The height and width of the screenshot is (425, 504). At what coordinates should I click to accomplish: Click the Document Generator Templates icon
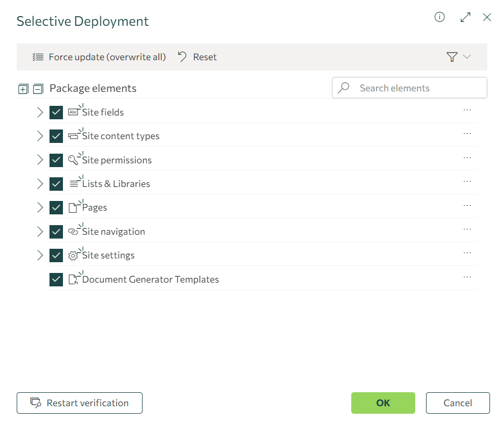pyautogui.click(x=73, y=279)
